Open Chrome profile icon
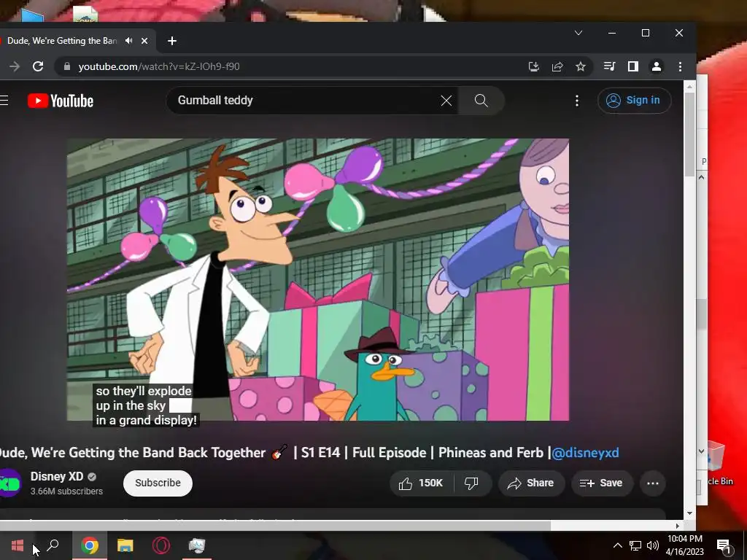Screen dimensions: 747x560 (x=657, y=66)
